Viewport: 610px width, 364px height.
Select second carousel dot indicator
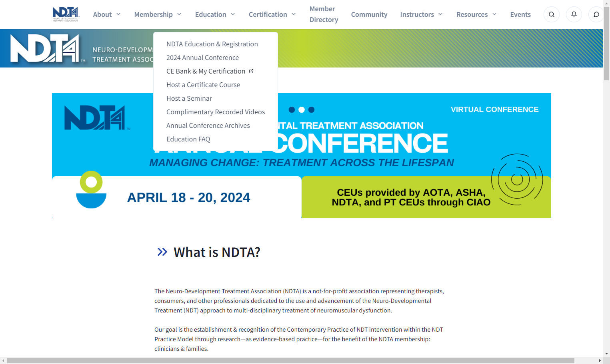[x=302, y=109]
